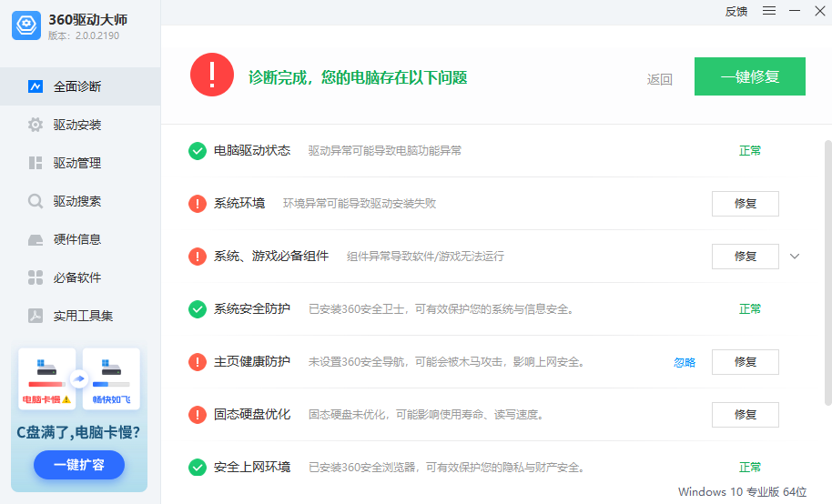This screenshot has width=832, height=504.
Task: Click 修复 button for 固态硬盘优化
Action: (x=745, y=414)
